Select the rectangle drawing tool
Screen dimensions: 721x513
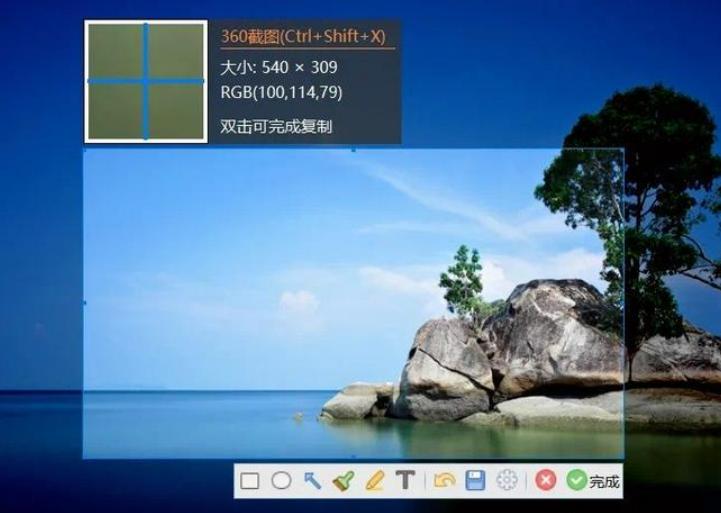coord(250,481)
